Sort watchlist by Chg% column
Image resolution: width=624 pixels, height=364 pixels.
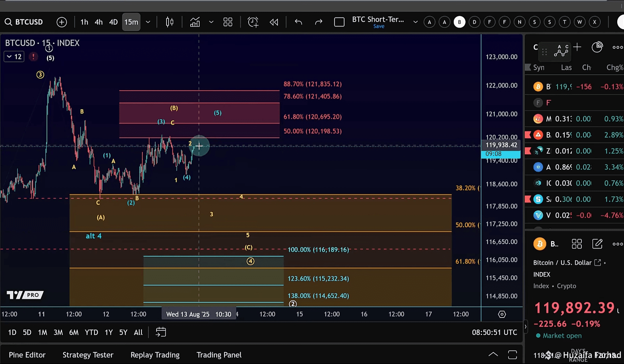coord(615,67)
